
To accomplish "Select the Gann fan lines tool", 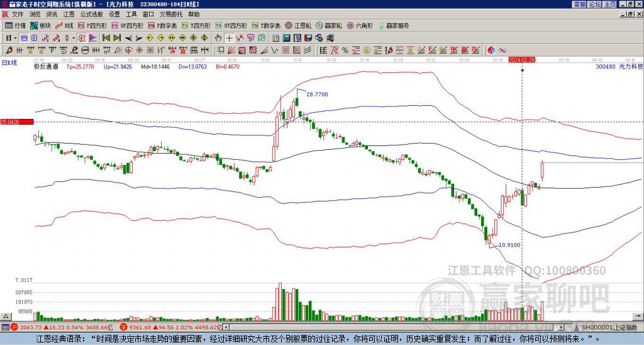I will (x=231, y=50).
